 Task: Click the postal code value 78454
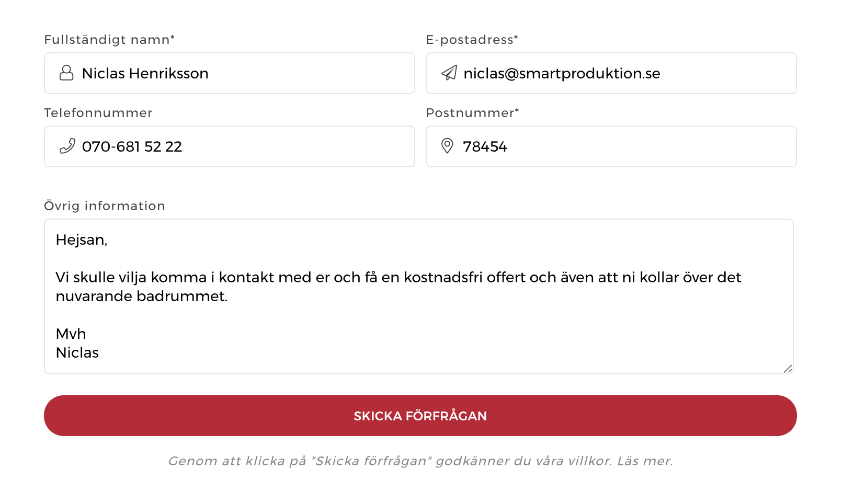coord(485,147)
